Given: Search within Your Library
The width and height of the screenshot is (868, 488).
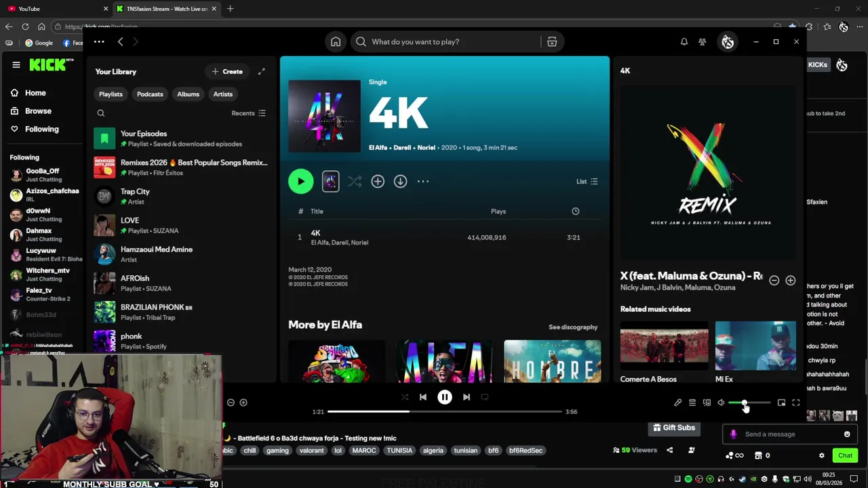Looking at the screenshot, I should [x=101, y=113].
